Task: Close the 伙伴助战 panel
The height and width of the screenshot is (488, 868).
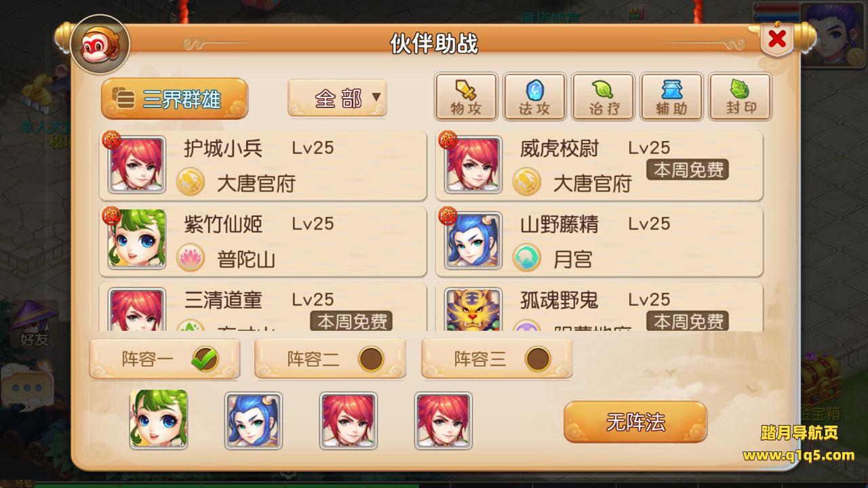Action: pos(776,40)
